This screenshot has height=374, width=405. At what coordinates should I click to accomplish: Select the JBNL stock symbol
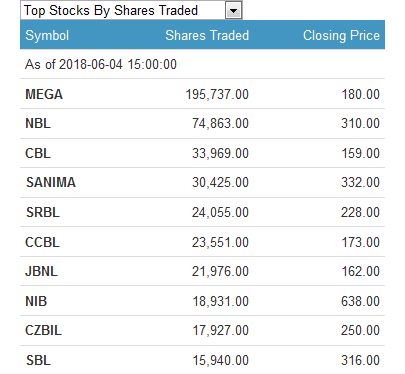click(41, 271)
